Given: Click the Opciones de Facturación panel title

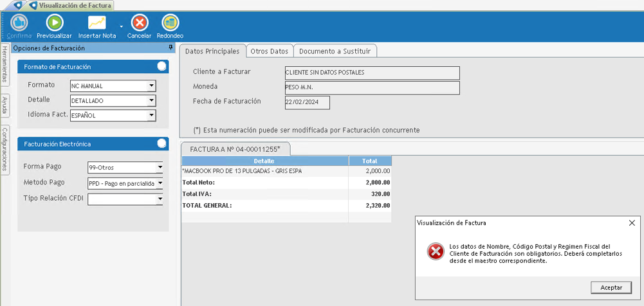Looking at the screenshot, I should coord(49,48).
